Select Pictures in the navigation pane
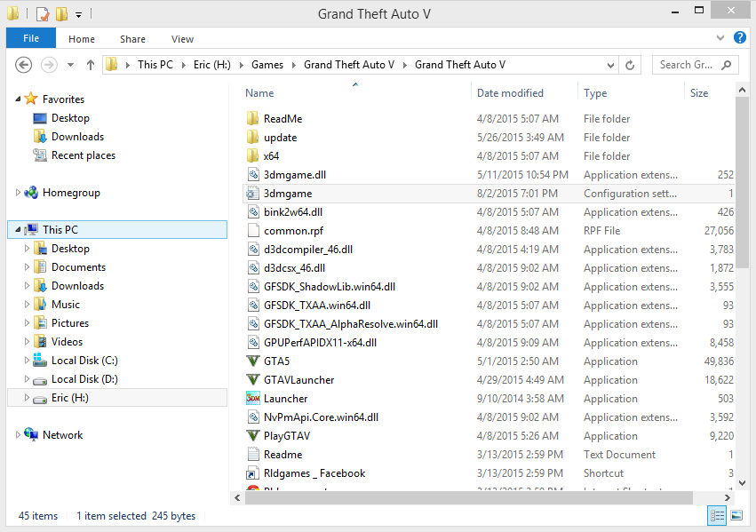Screen dimensions: 756x532 [x=70, y=323]
